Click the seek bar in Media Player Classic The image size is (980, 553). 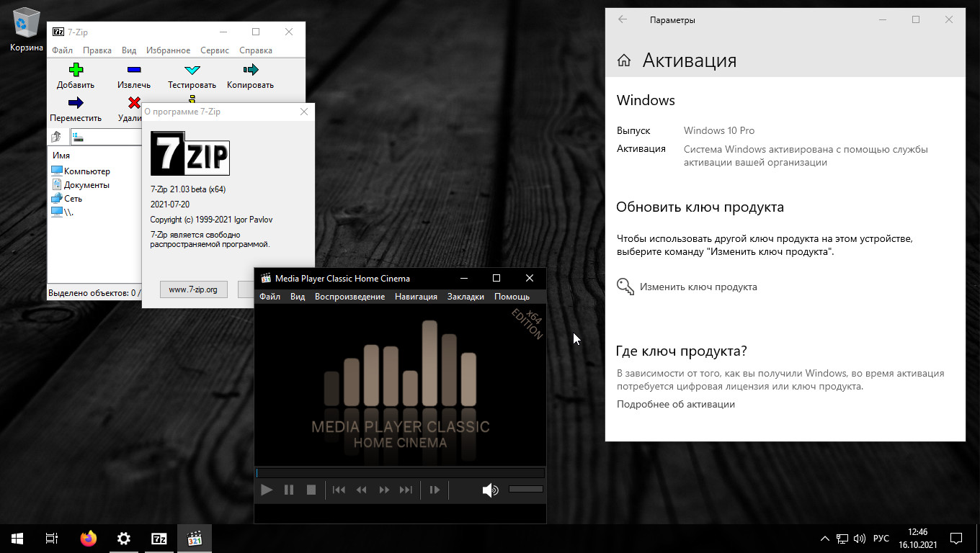click(400, 473)
